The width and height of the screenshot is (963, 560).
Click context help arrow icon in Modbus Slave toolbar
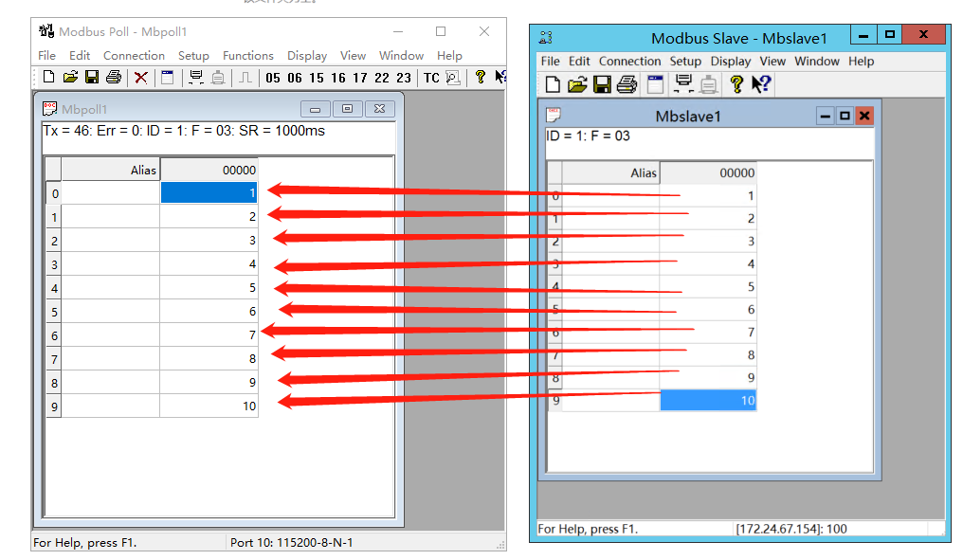(760, 84)
